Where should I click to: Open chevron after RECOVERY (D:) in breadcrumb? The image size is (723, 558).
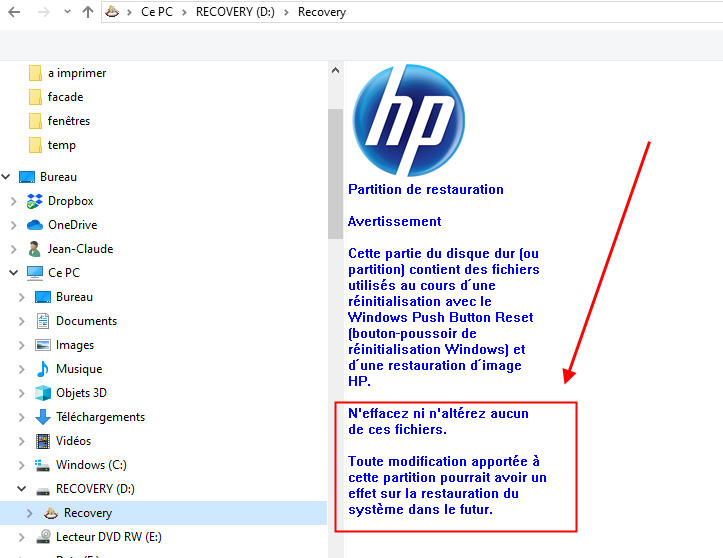pyautogui.click(x=286, y=12)
